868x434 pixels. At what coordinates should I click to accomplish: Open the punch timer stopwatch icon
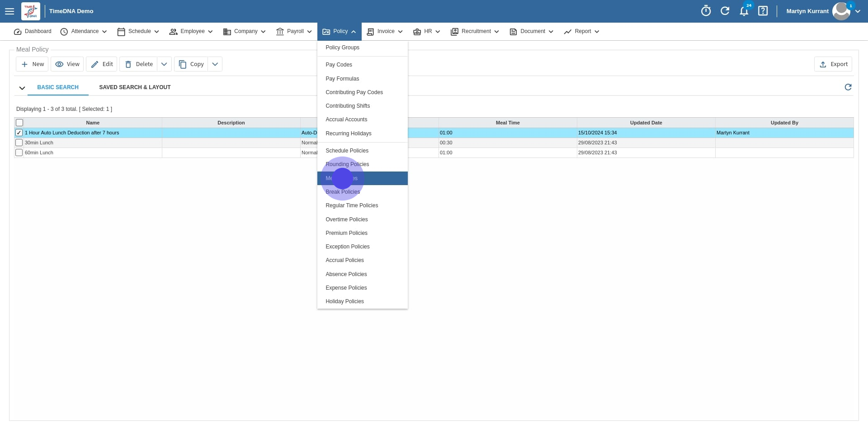(x=706, y=11)
